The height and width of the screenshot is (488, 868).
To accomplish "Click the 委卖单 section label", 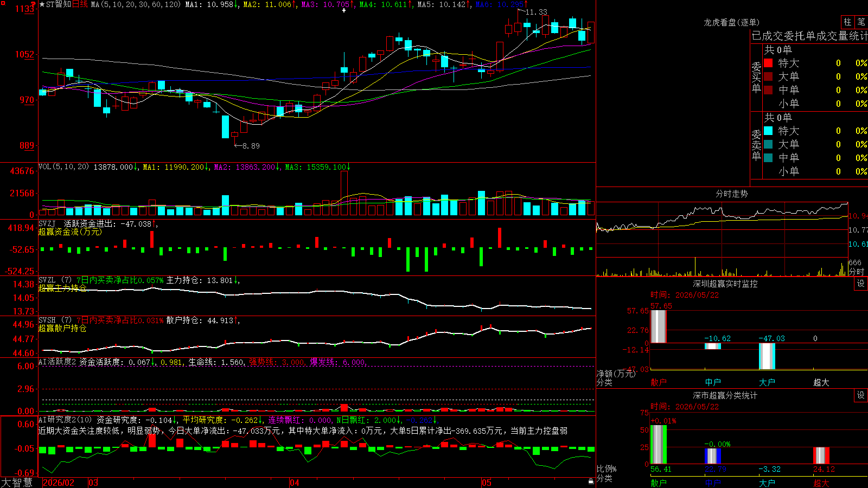I will pyautogui.click(x=756, y=145).
